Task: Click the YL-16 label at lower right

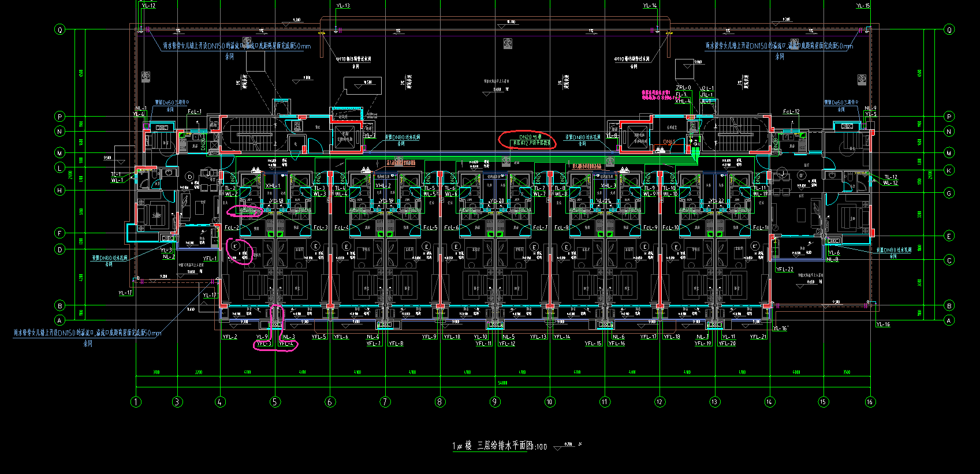Action: point(883,324)
